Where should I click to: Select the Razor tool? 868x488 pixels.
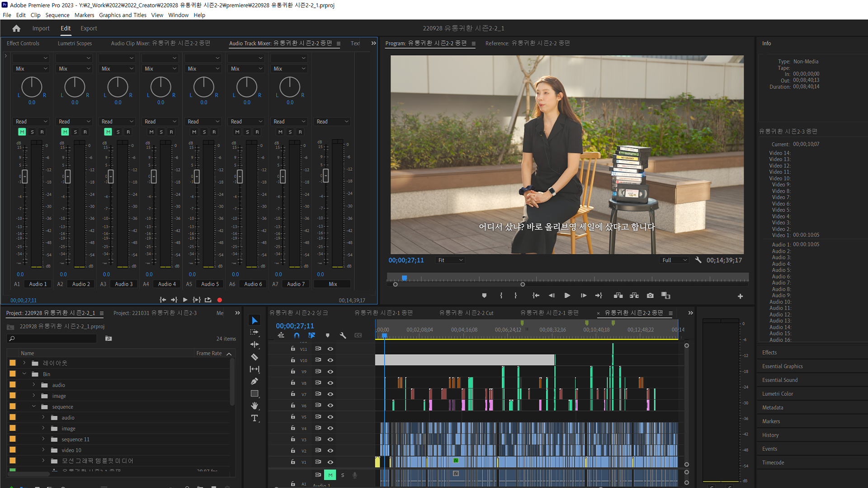(x=255, y=357)
